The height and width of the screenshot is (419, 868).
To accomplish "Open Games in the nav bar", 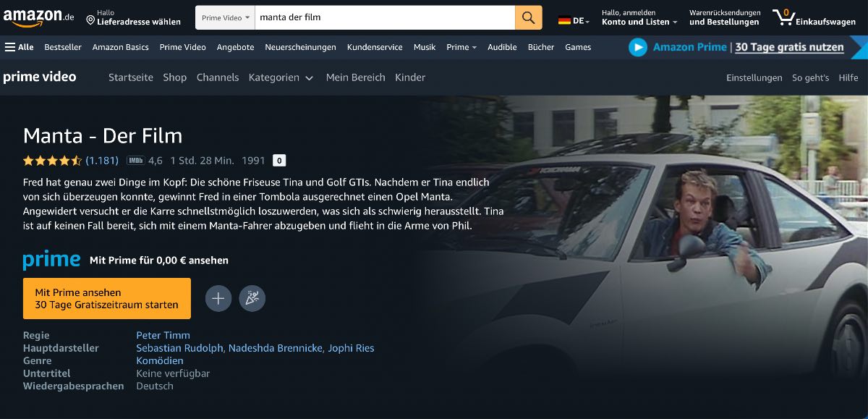I will (578, 47).
